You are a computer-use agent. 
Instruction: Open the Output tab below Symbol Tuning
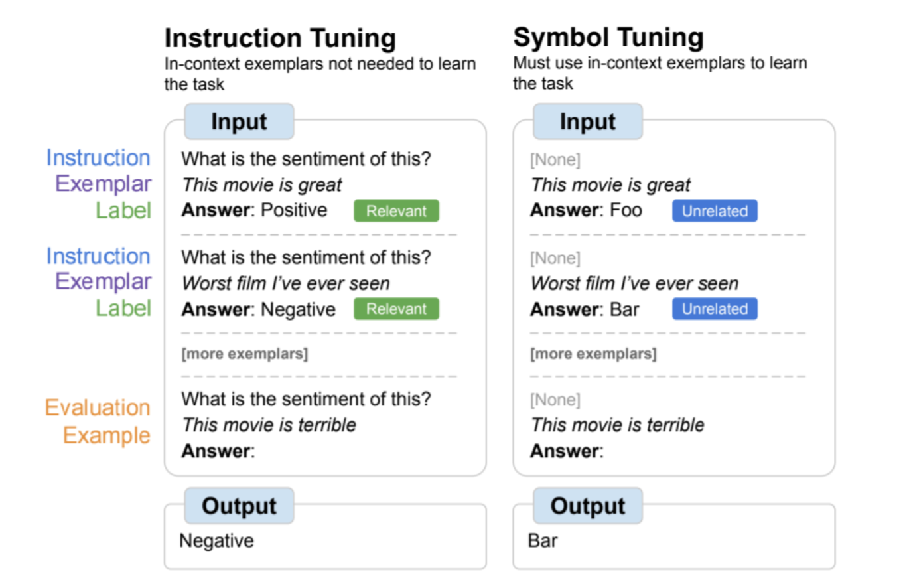(587, 506)
